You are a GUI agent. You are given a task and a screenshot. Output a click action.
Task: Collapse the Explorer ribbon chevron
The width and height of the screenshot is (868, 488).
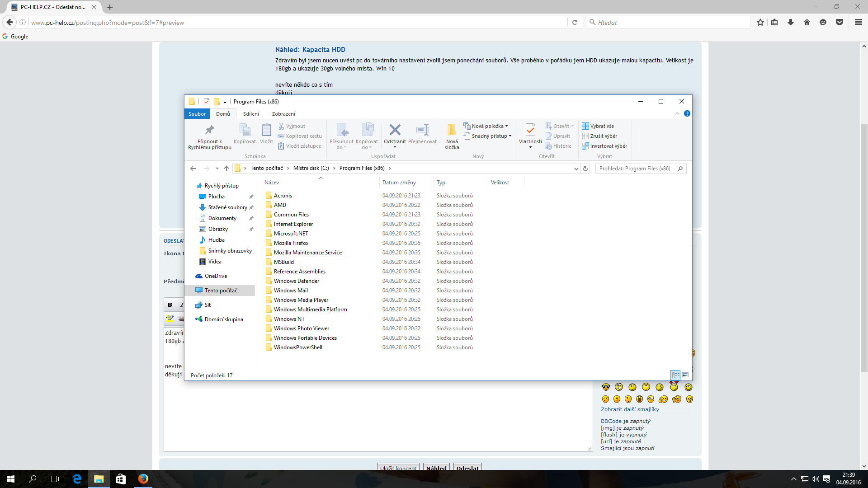click(677, 113)
